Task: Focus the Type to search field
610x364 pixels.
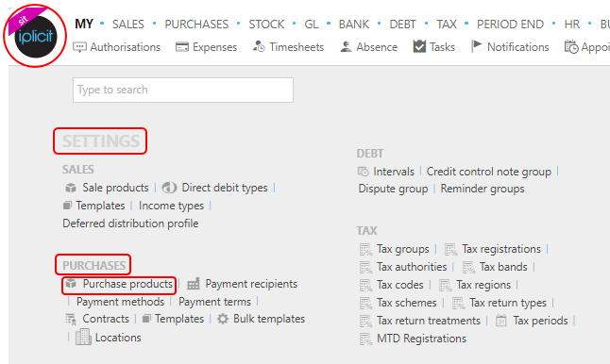Action: point(183,91)
